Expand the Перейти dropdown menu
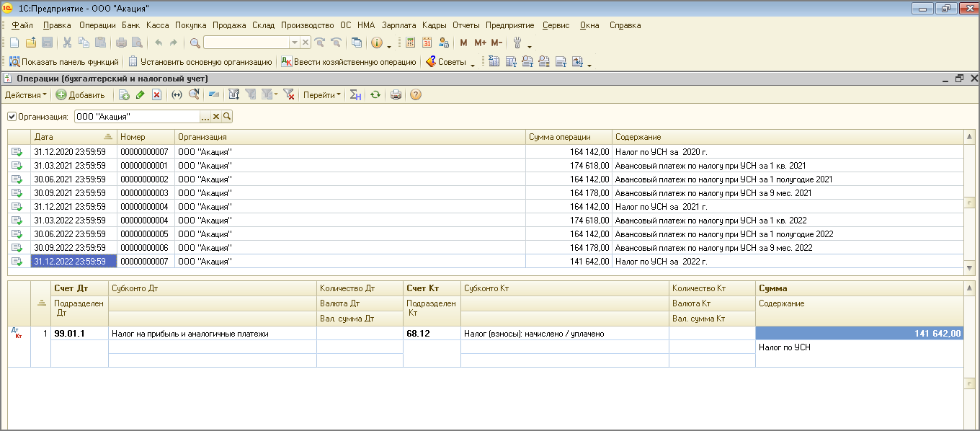This screenshot has height=431, width=980. coord(321,94)
